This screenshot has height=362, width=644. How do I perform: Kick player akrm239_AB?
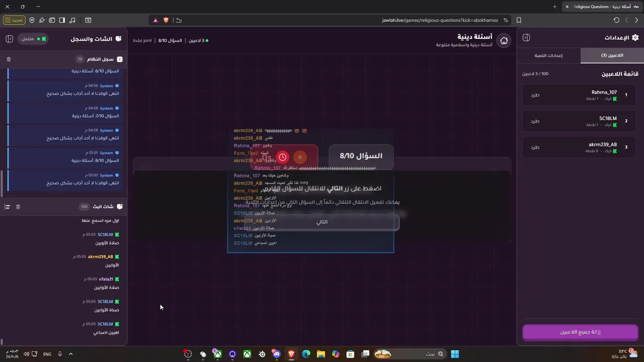click(535, 147)
